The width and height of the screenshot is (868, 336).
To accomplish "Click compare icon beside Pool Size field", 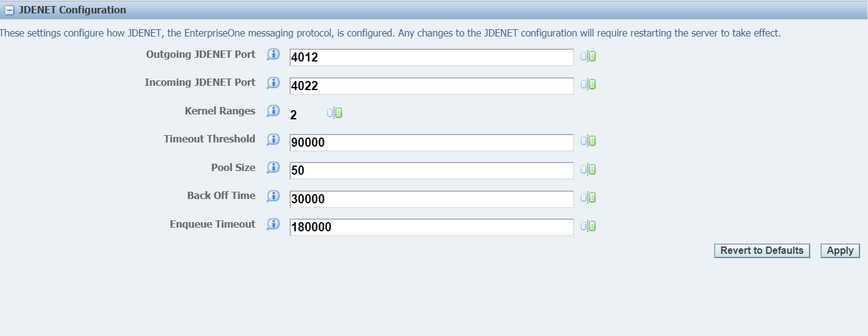I will tap(588, 169).
